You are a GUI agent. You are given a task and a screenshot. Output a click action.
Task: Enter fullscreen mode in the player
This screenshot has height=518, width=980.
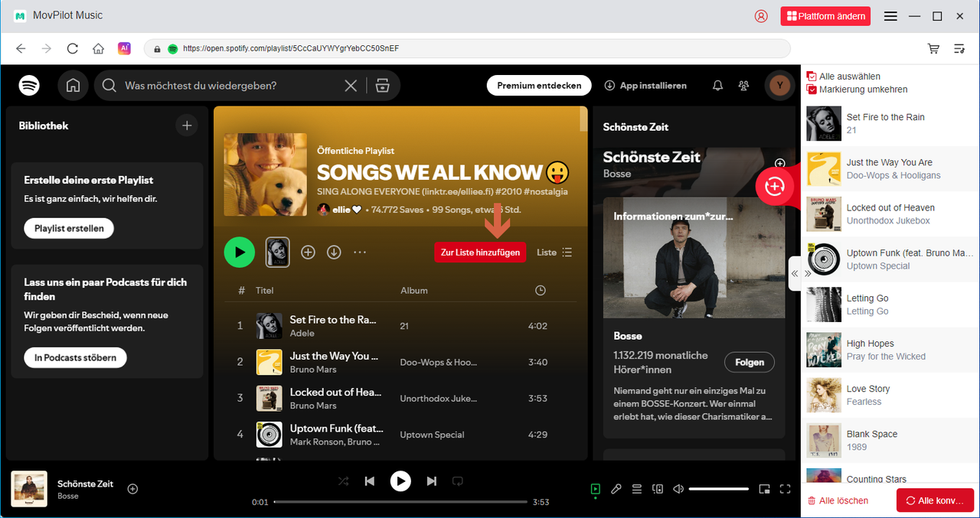click(785, 489)
